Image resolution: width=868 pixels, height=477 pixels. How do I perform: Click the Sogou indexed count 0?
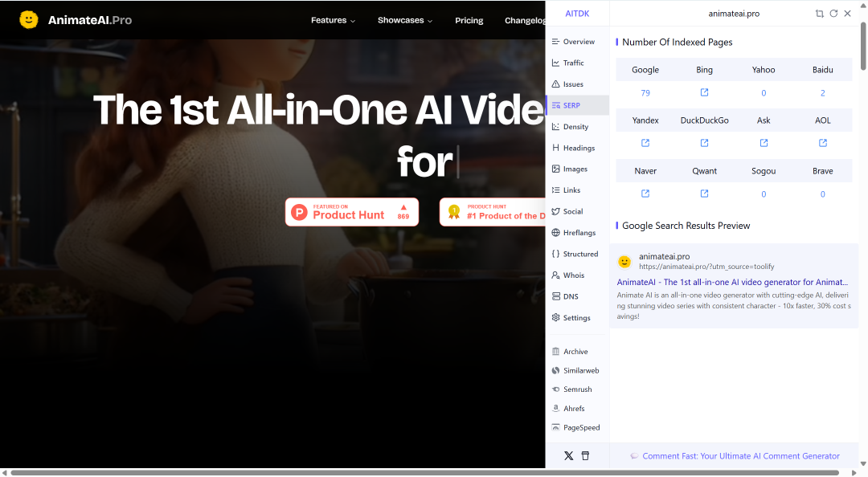click(x=764, y=194)
